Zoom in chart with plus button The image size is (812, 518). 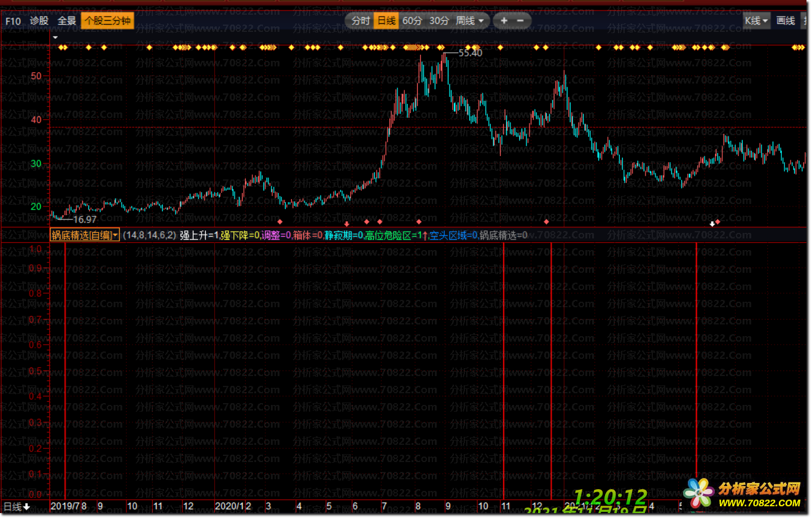(x=504, y=21)
